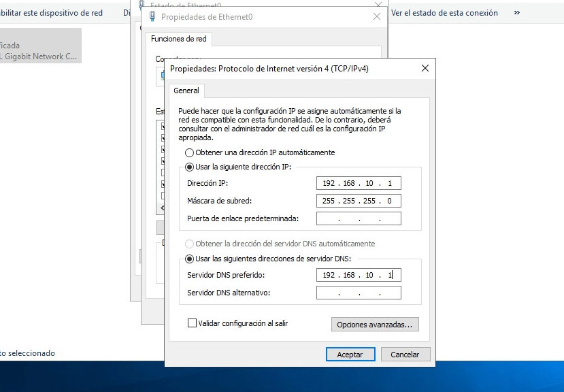This screenshot has width=564, height=392.
Task: Click the Cancelar button
Action: pyautogui.click(x=405, y=355)
